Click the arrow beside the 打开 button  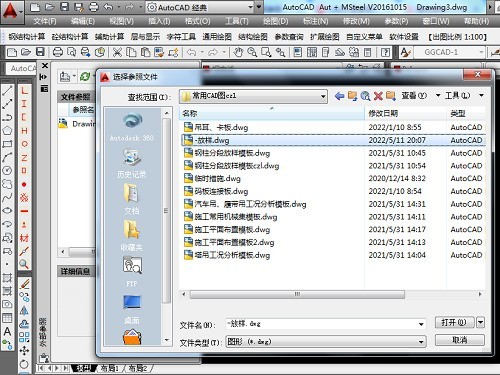[x=480, y=322]
